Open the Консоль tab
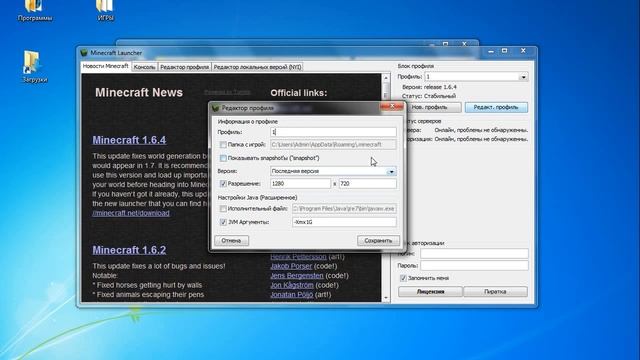640x360 pixels. click(144, 67)
